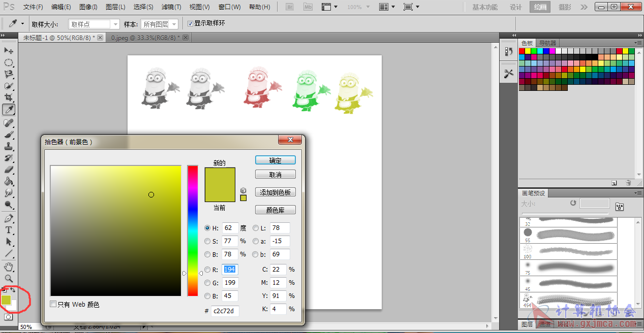Open the 图像(I) menu
Screen dimensions: 644x333
click(89, 7)
